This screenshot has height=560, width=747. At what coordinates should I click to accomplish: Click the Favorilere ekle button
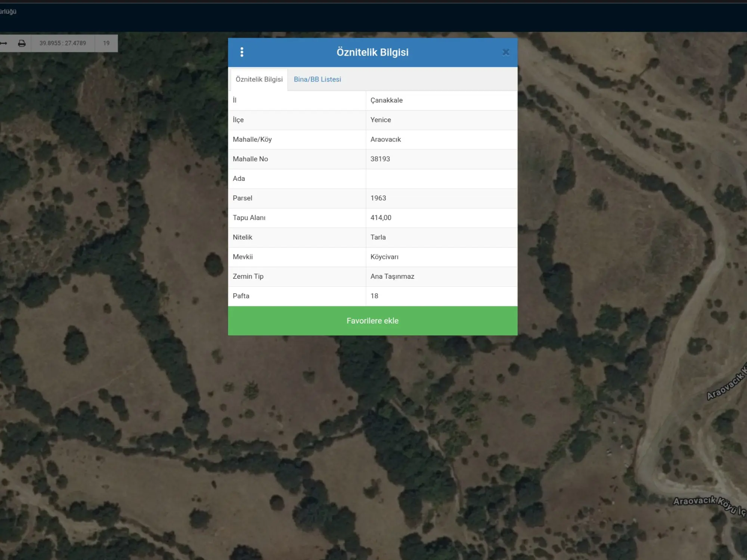(x=373, y=321)
